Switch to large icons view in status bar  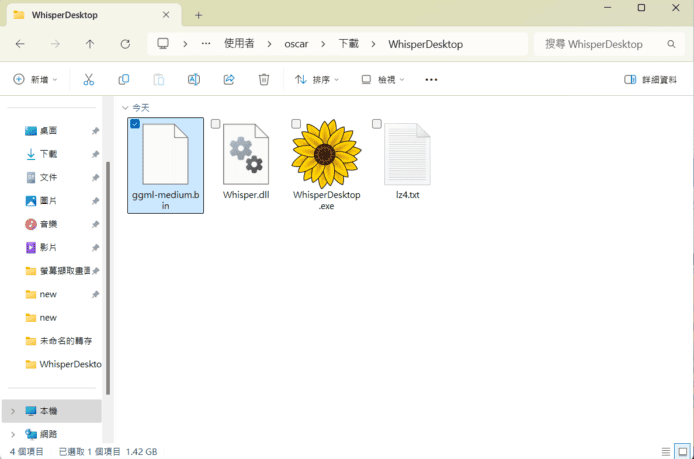682,451
